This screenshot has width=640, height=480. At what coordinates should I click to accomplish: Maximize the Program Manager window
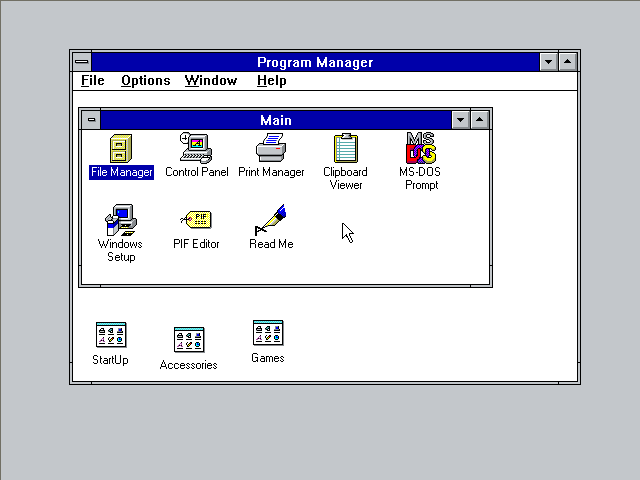point(567,62)
